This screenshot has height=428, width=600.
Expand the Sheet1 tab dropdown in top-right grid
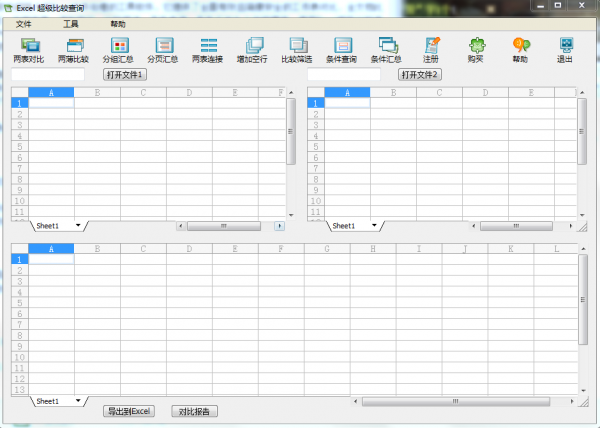[373, 226]
